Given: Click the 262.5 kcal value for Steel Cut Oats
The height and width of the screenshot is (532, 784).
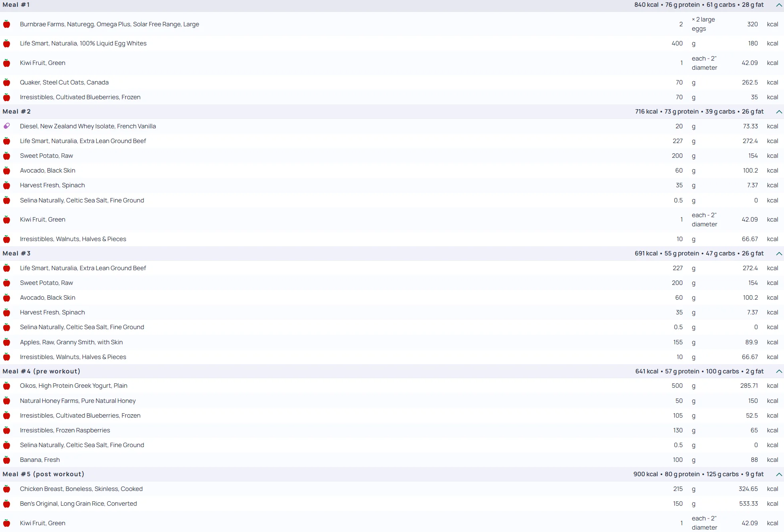Looking at the screenshot, I should coord(750,82).
